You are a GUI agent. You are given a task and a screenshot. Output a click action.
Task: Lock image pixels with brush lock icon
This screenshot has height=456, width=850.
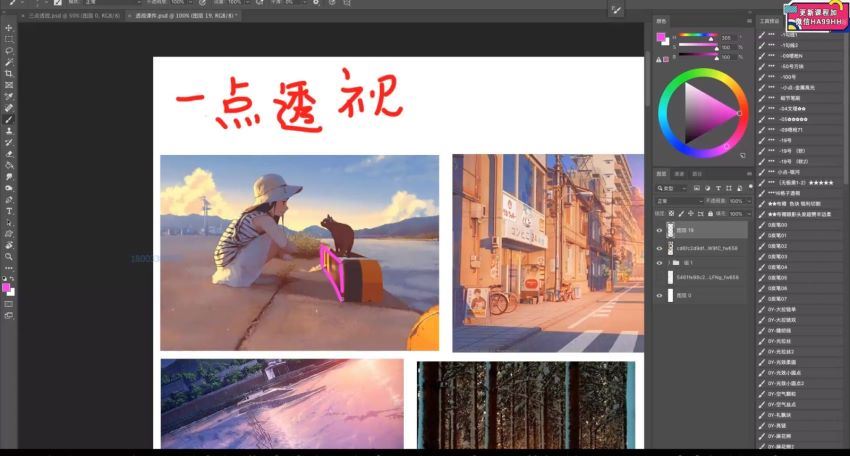coord(681,214)
